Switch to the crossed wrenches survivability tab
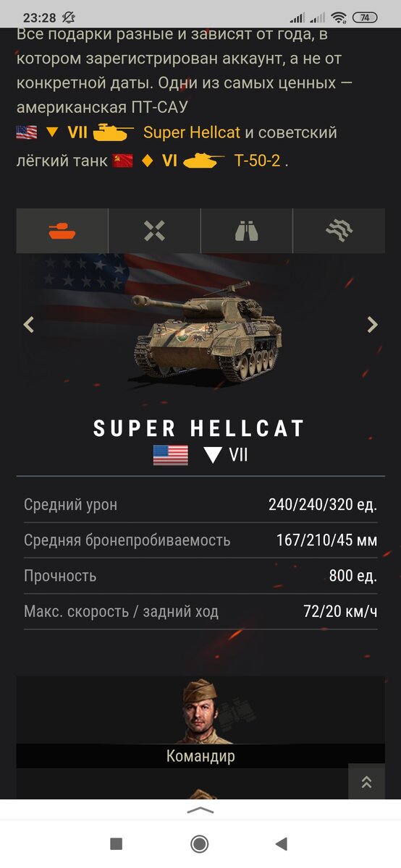 click(154, 231)
